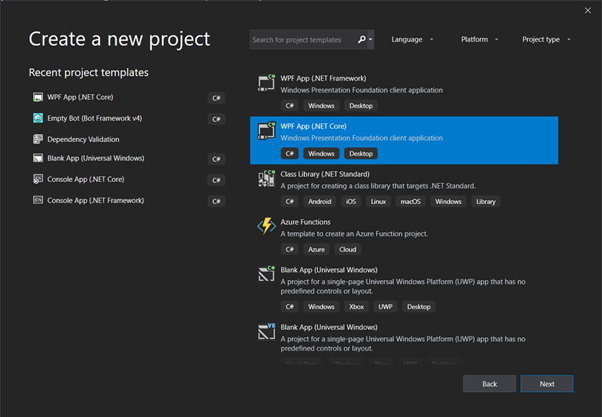
Task: Open the search box history arrow
Action: pos(370,39)
